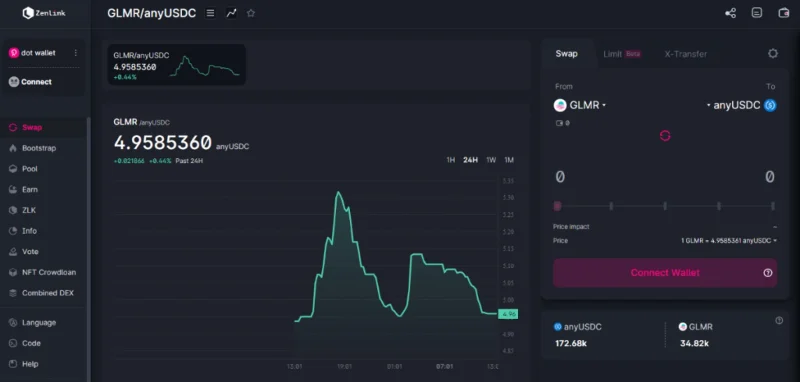
Task: Open dot wallet options menu (three dots)
Action: pyautogui.click(x=76, y=53)
